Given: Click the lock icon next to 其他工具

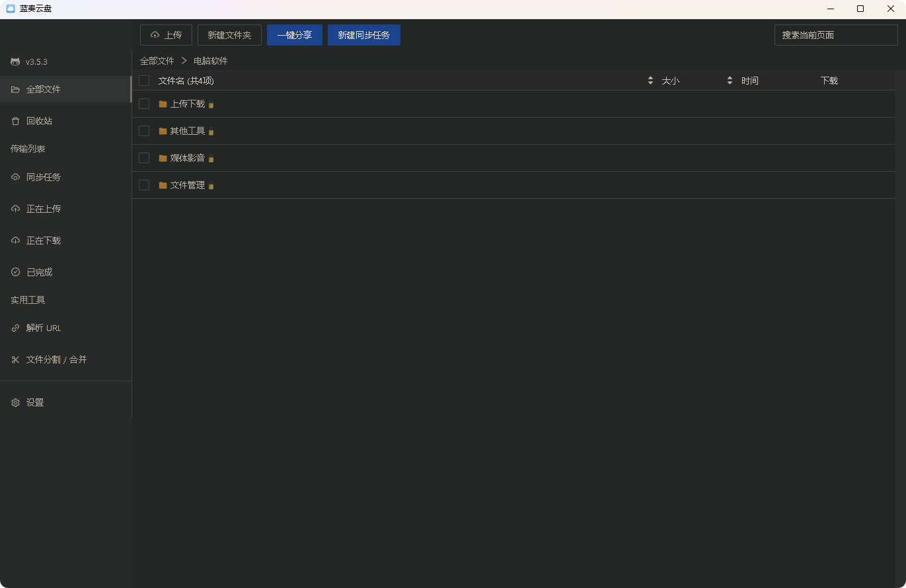Looking at the screenshot, I should point(211,131).
